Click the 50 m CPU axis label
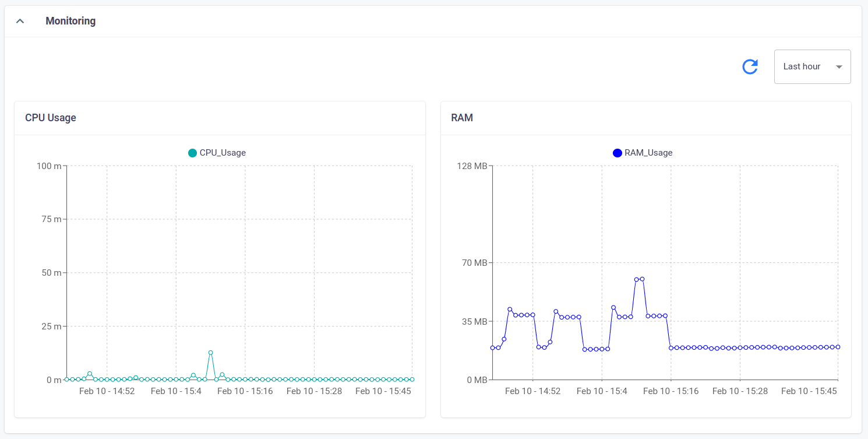 pyautogui.click(x=51, y=273)
